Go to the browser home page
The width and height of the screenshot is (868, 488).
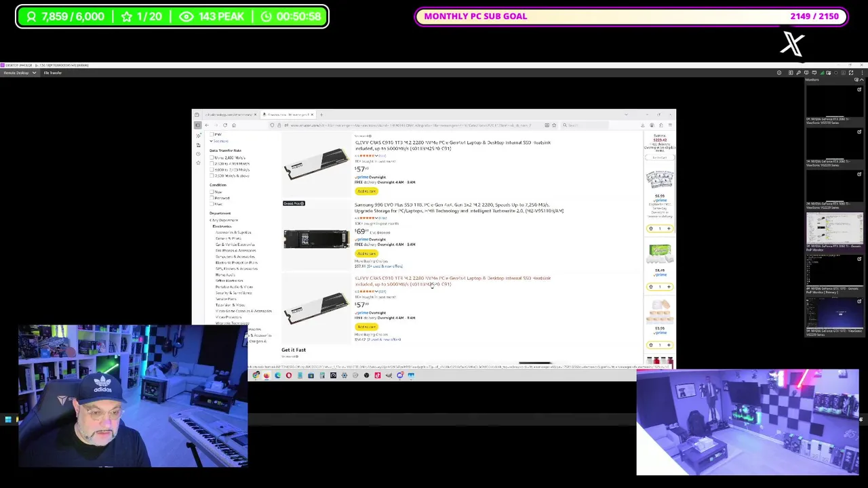[x=234, y=125]
